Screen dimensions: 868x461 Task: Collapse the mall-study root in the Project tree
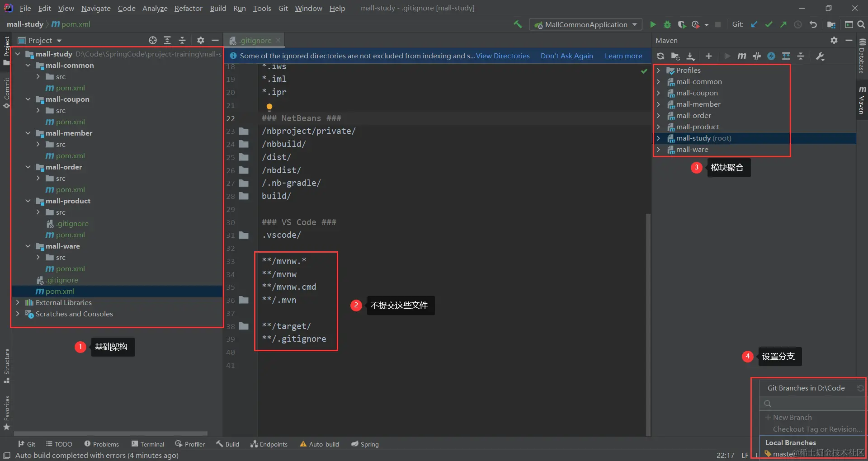click(x=18, y=54)
